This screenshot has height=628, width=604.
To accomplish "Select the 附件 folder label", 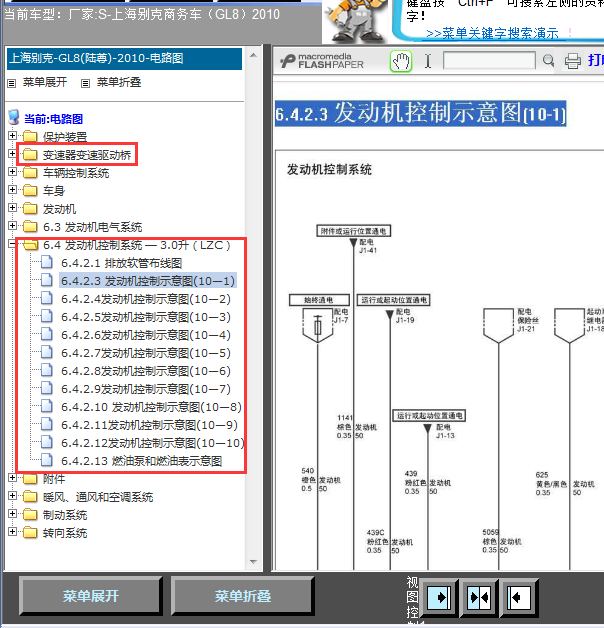I will point(54,479).
